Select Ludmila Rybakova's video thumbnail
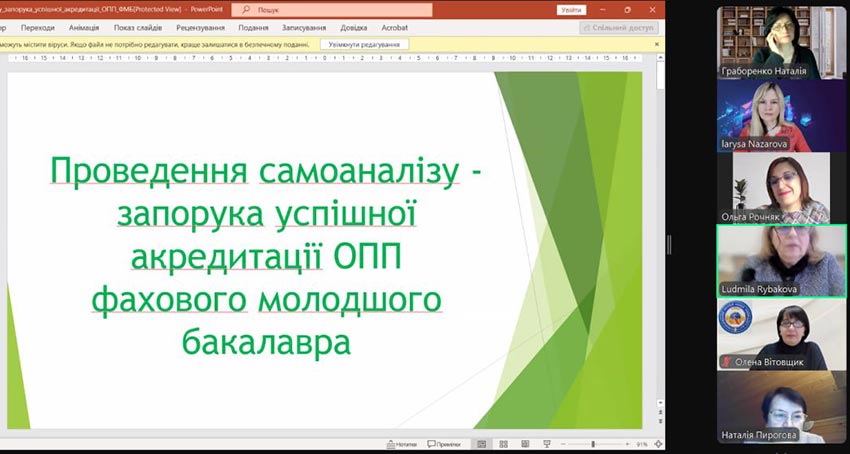Viewport: 850px width, 454px height. [x=781, y=261]
